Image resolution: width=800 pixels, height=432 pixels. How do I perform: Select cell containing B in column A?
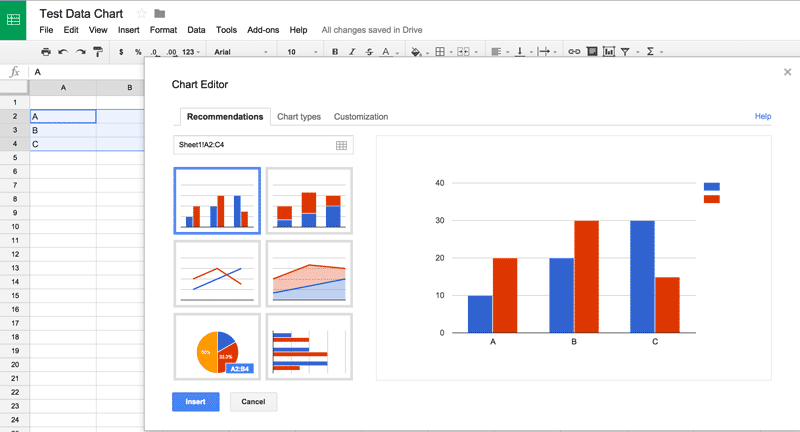63,131
